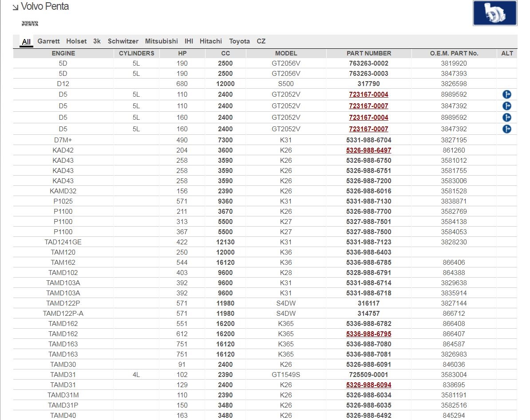The height and width of the screenshot is (420, 530).
Task: Click the D12 engine cell
Action: coord(63,84)
